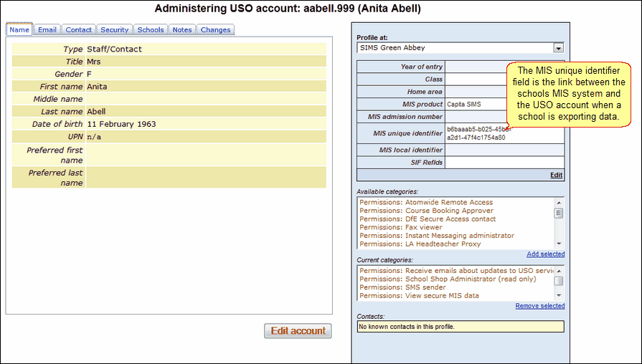Viewport: 642px width, 364px height.
Task: Open the Changes tab
Action: pos(215,29)
